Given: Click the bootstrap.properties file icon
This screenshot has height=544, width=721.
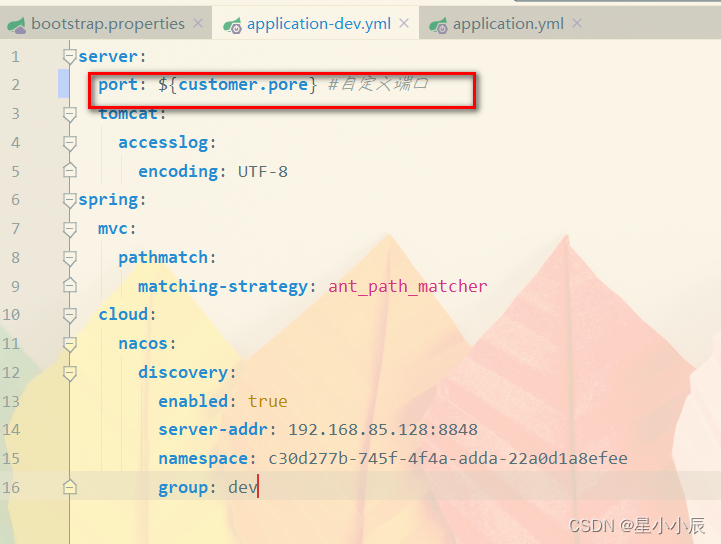Looking at the screenshot, I should coord(17,25).
